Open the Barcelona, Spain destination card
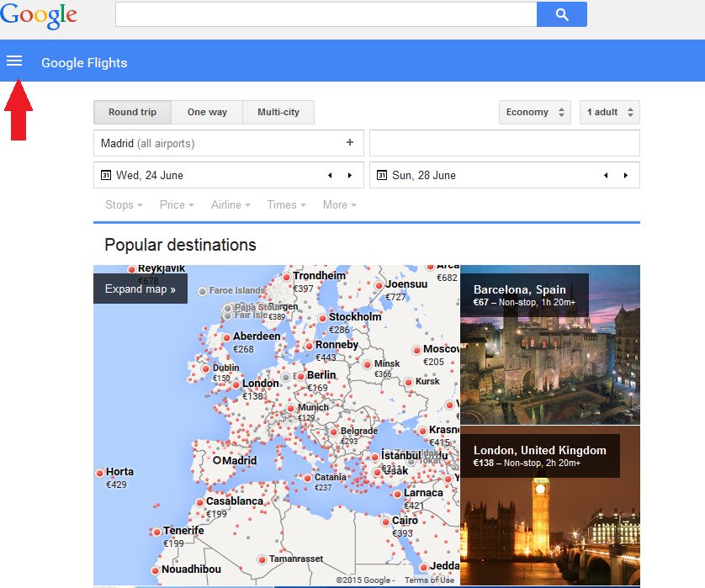Image resolution: width=705 pixels, height=588 pixels. click(x=550, y=344)
